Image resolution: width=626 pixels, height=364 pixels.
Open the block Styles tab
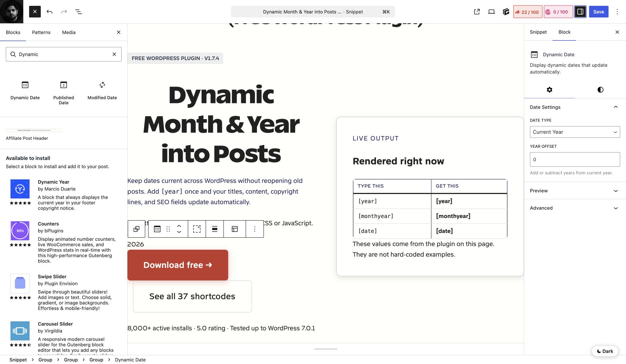coord(601,90)
